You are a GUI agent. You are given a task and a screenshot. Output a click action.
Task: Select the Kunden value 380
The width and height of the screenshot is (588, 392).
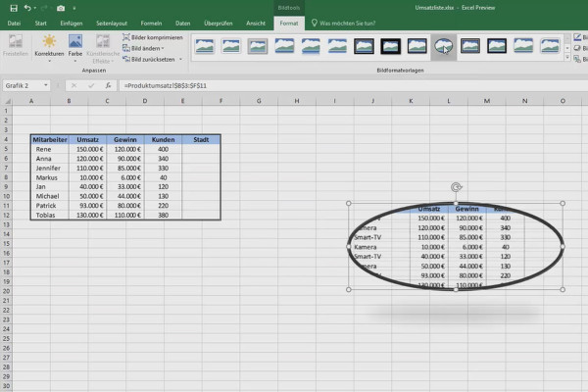163,216
